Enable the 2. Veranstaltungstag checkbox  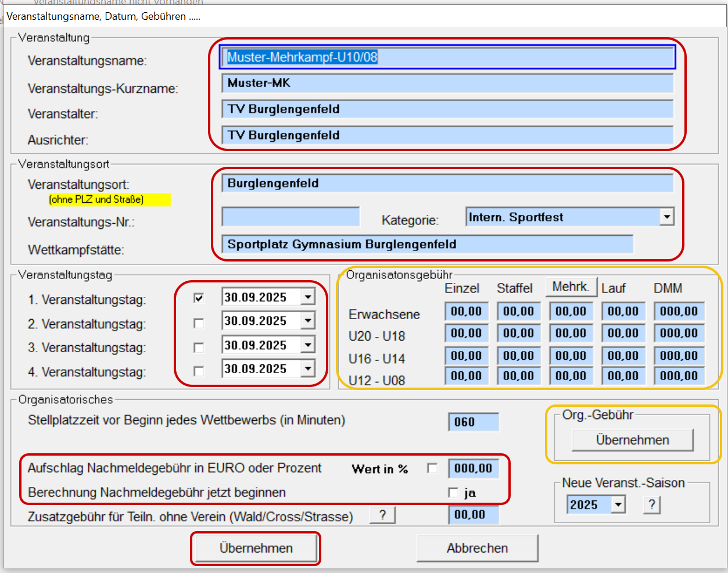pyautogui.click(x=199, y=323)
